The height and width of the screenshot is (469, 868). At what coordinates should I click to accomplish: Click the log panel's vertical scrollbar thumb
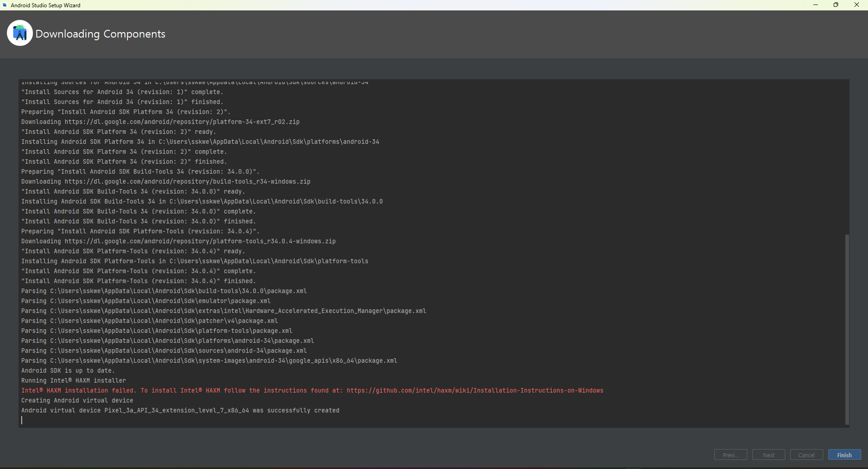(x=847, y=329)
